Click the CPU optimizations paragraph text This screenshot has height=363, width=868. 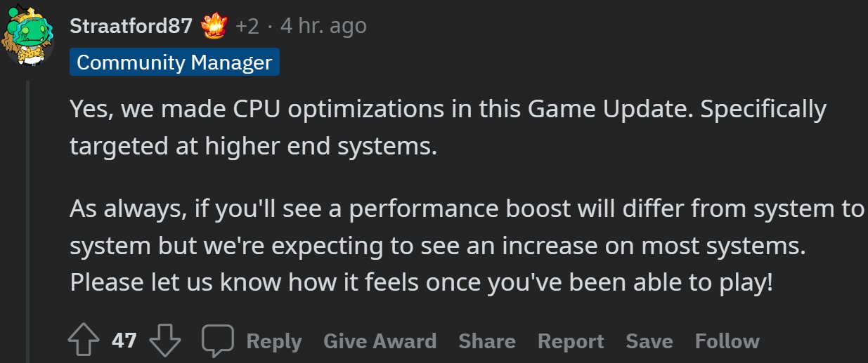click(448, 128)
